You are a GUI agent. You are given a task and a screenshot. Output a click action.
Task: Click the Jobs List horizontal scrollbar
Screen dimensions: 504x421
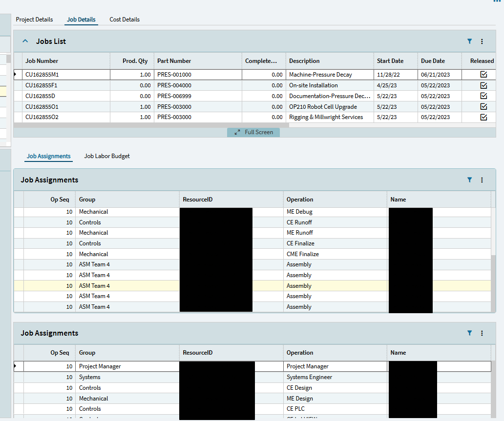coord(151,125)
